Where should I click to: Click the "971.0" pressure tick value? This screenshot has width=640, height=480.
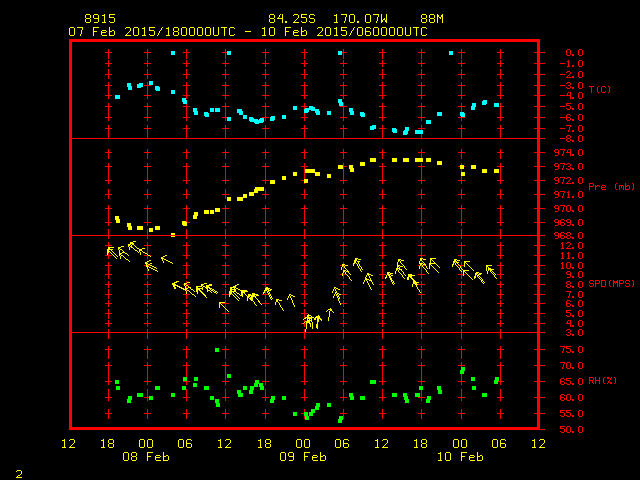569,195
